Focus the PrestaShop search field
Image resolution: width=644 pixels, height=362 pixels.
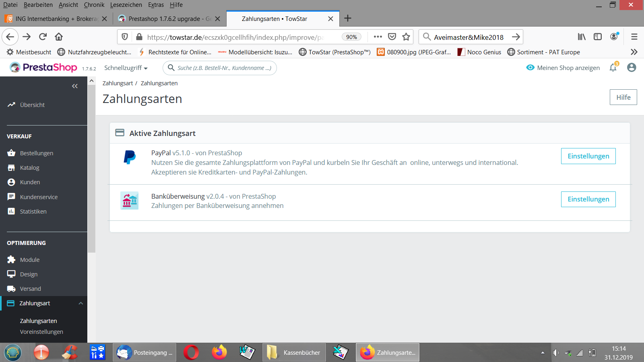click(x=220, y=68)
